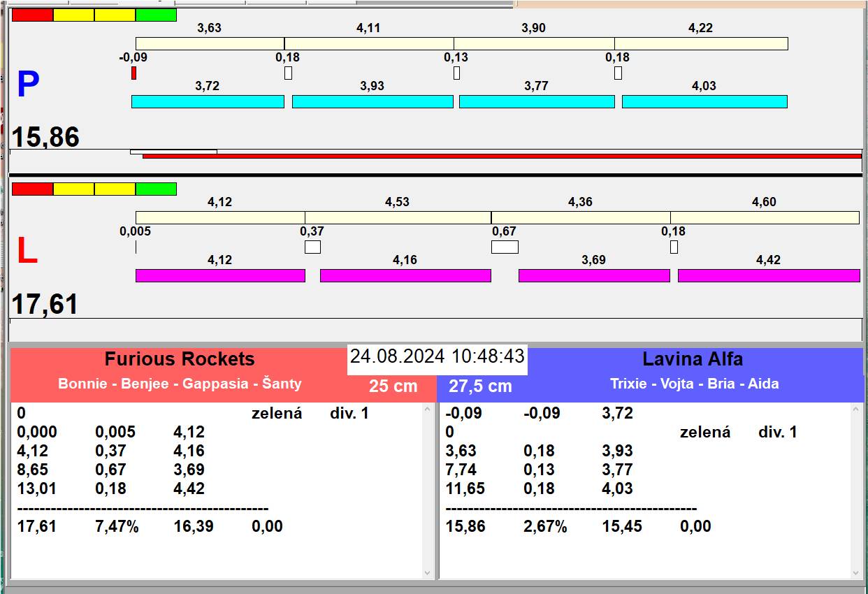This screenshot has height=594, width=868.
Task: Click the blue P lane letter
Action: [27, 85]
